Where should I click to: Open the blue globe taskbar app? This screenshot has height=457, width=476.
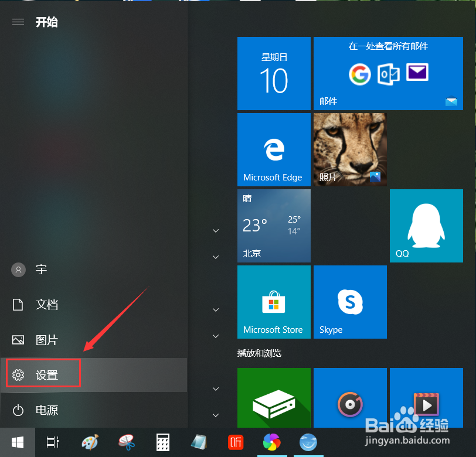tap(308, 442)
